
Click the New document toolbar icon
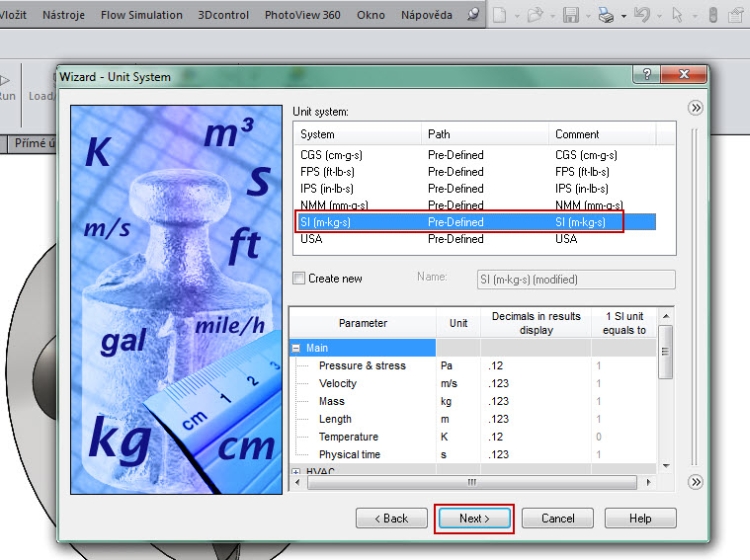(499, 15)
